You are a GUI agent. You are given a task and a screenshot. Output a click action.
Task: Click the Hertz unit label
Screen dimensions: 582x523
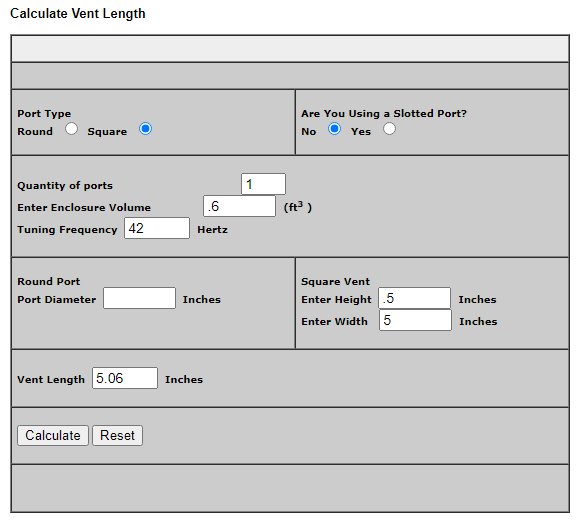point(212,229)
